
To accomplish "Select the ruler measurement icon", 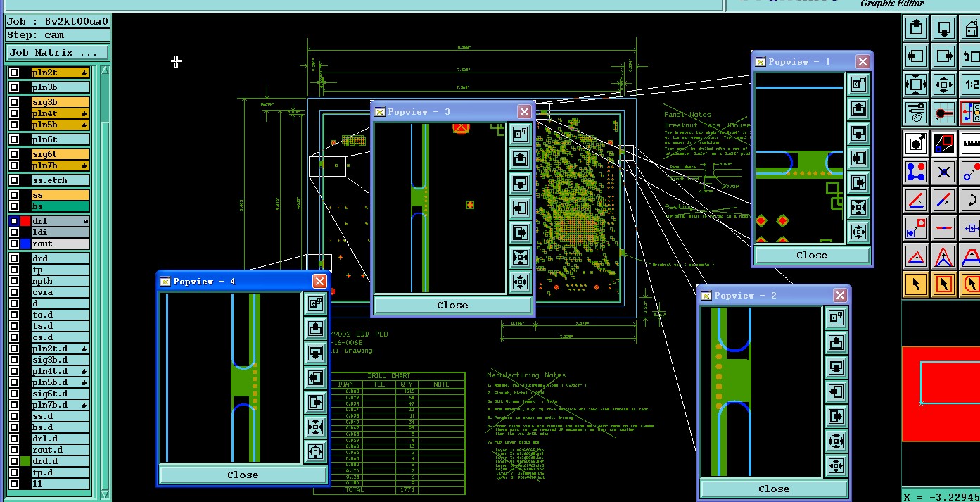I will (971, 144).
